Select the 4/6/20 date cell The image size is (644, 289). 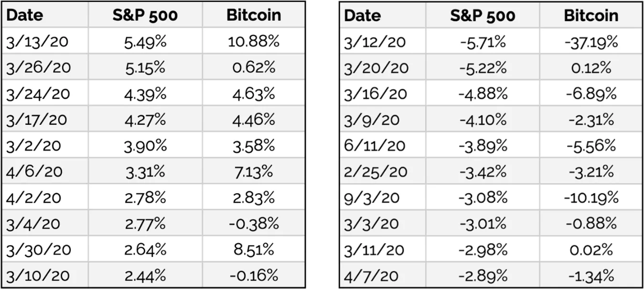(34, 171)
